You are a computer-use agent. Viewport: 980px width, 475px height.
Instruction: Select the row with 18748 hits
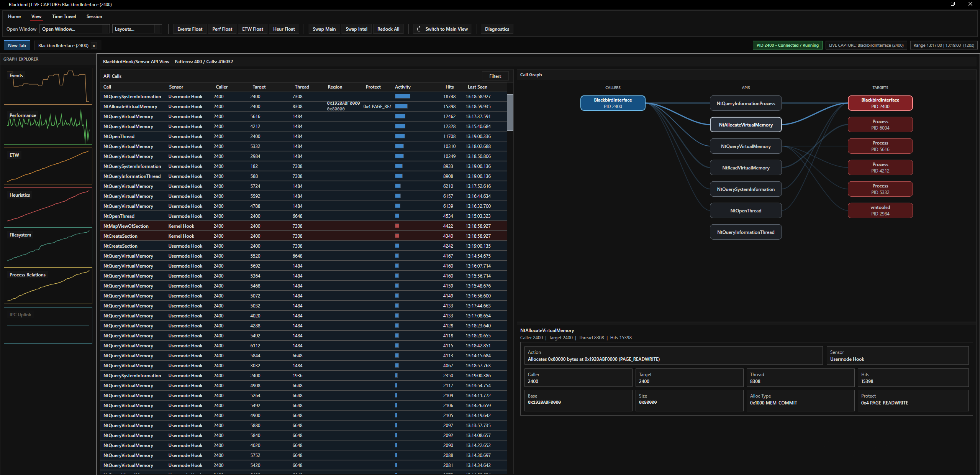click(x=303, y=97)
